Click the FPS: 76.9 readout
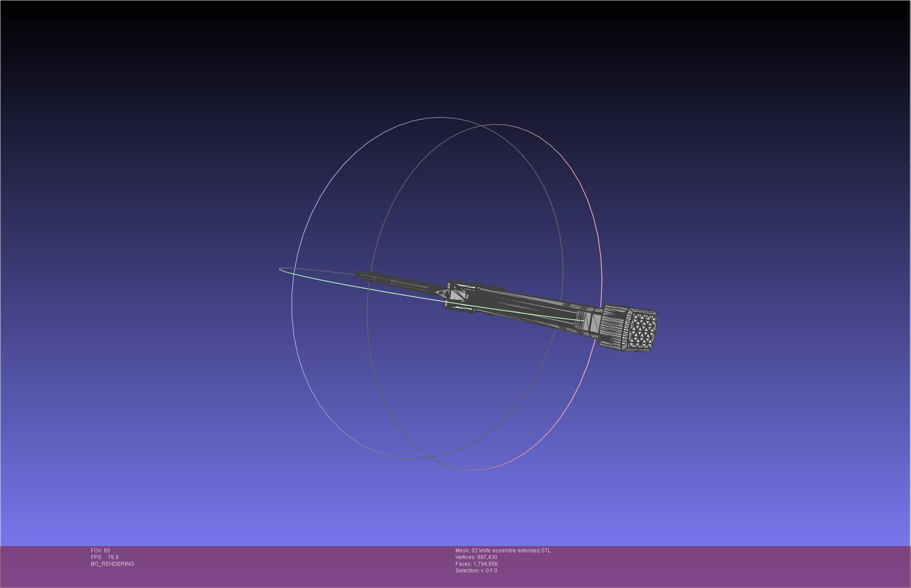 [x=104, y=557]
